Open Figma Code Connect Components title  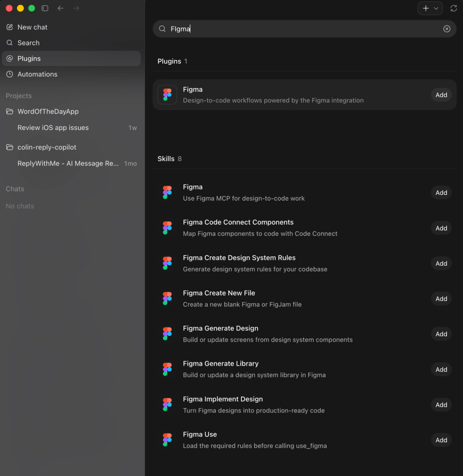point(238,222)
